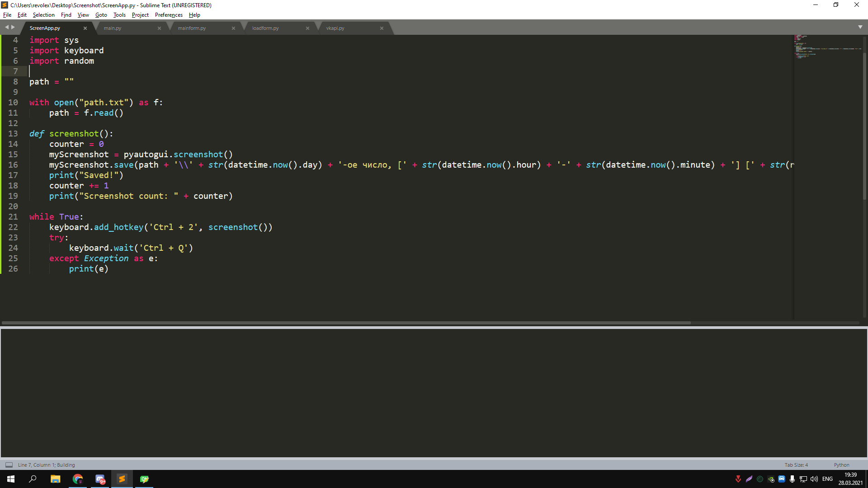Open the Tab Size: 4 menu in the status bar
Image resolution: width=868 pixels, height=488 pixels.
pos(797,465)
